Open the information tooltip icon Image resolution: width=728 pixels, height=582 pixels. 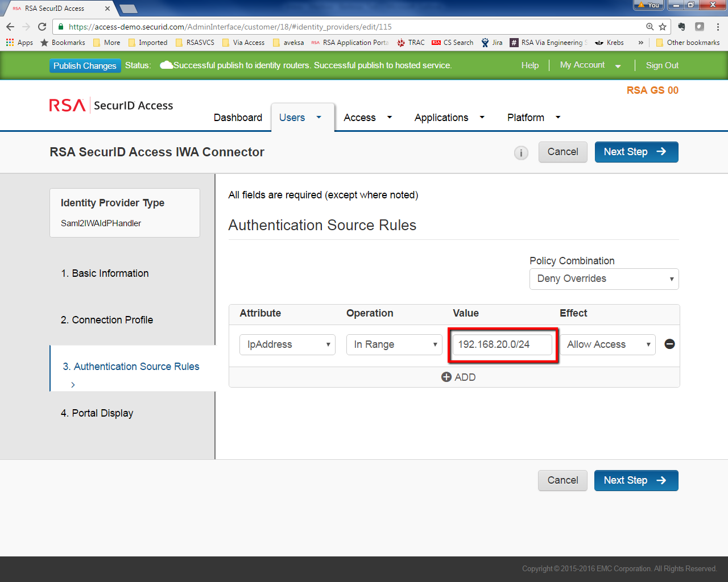pos(521,152)
